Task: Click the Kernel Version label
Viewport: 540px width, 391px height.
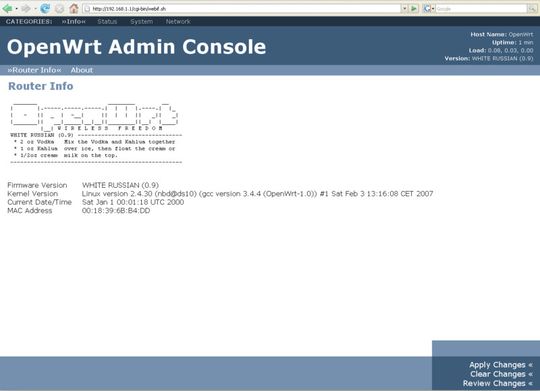Action: tap(33, 194)
